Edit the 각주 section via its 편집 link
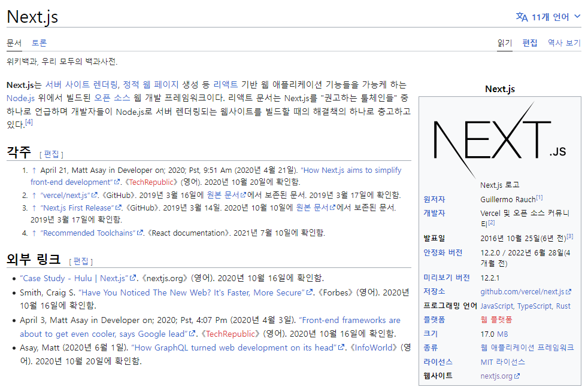 click(x=51, y=154)
